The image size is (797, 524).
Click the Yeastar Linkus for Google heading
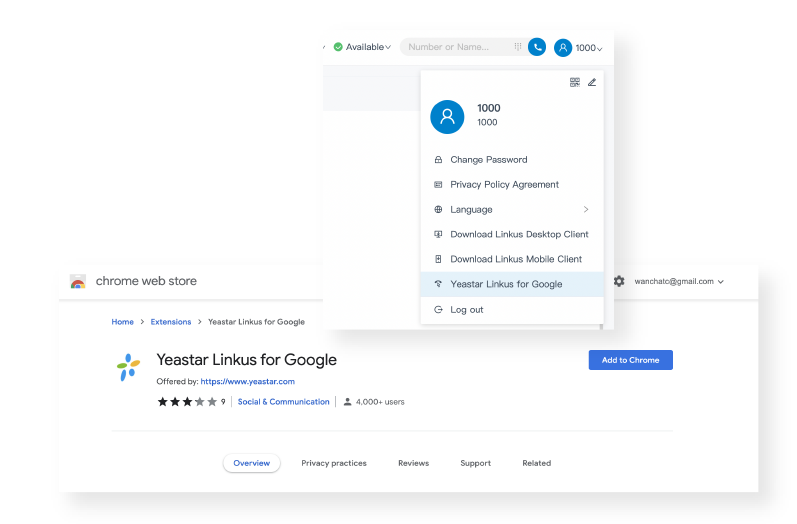(247, 360)
